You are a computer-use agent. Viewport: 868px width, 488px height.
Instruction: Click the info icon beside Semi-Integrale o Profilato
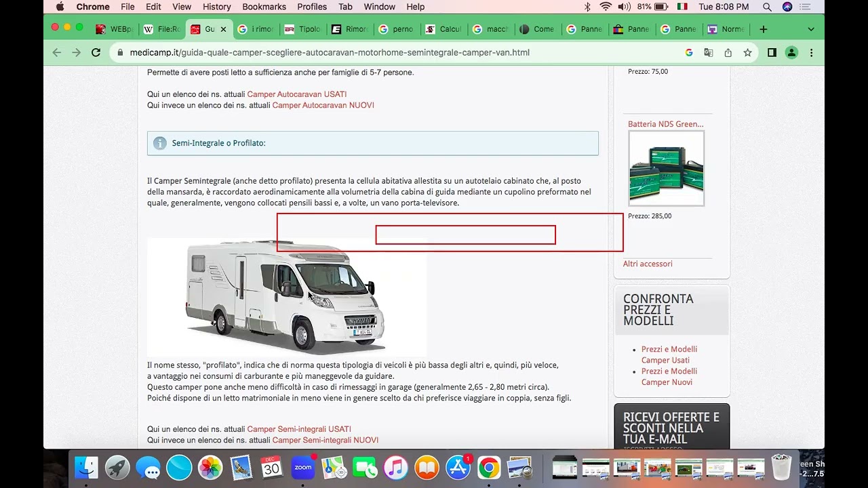160,143
